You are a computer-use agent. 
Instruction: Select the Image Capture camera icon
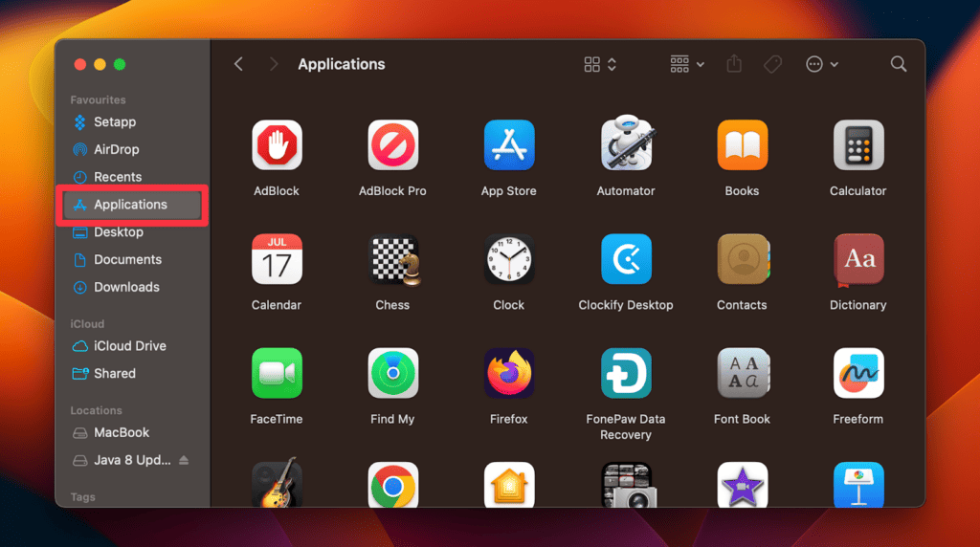tap(627, 485)
